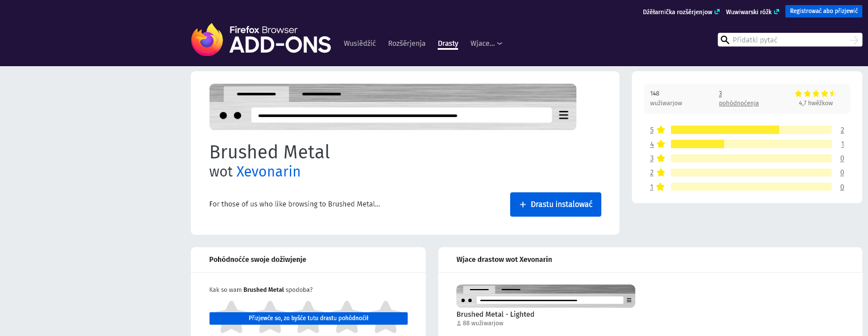The image size is (868, 336).
Task: Click the plus icon on install button
Action: point(523,205)
